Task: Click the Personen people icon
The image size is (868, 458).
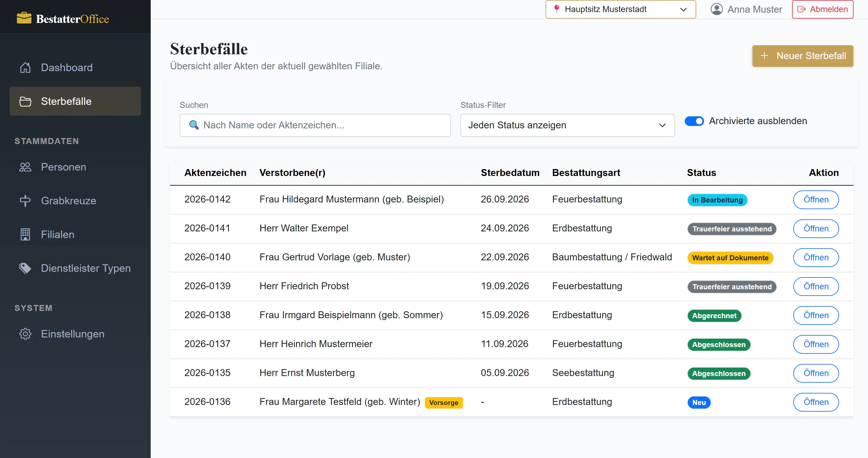Action: pyautogui.click(x=25, y=167)
